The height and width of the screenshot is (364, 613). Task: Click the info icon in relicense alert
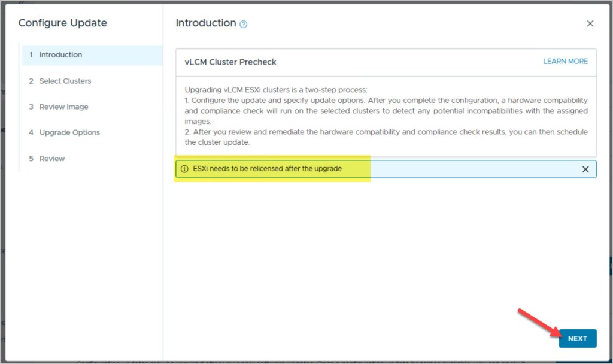click(184, 169)
